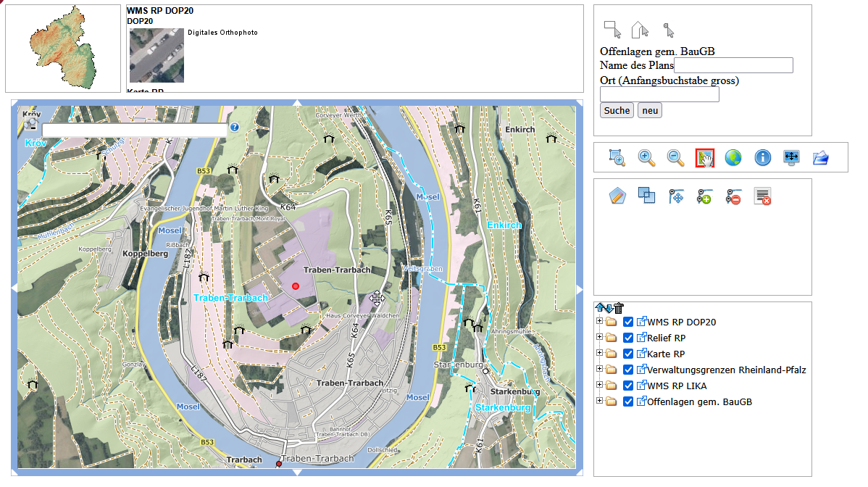Expand the WMS RP LIKA node
Image resolution: width=868 pixels, height=487 pixels.
[x=599, y=386]
